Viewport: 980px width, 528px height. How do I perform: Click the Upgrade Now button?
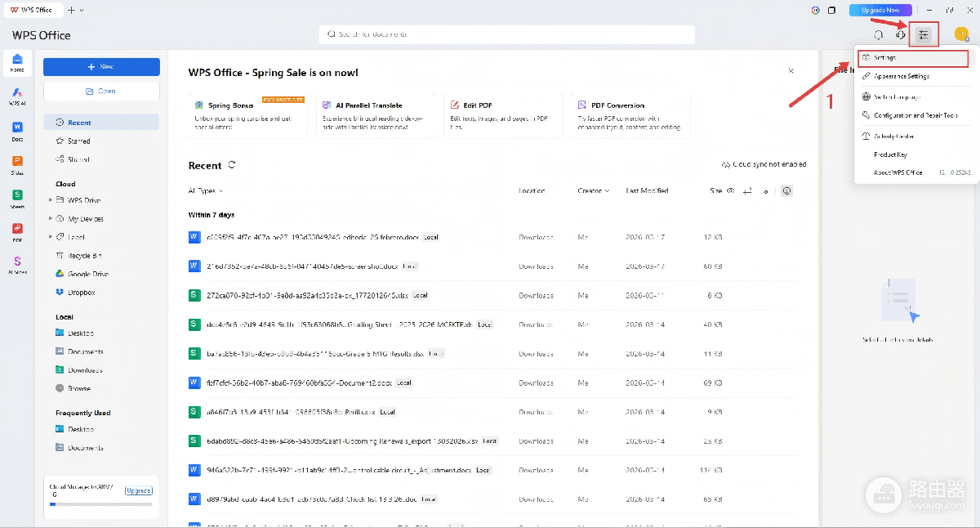pyautogui.click(x=880, y=10)
